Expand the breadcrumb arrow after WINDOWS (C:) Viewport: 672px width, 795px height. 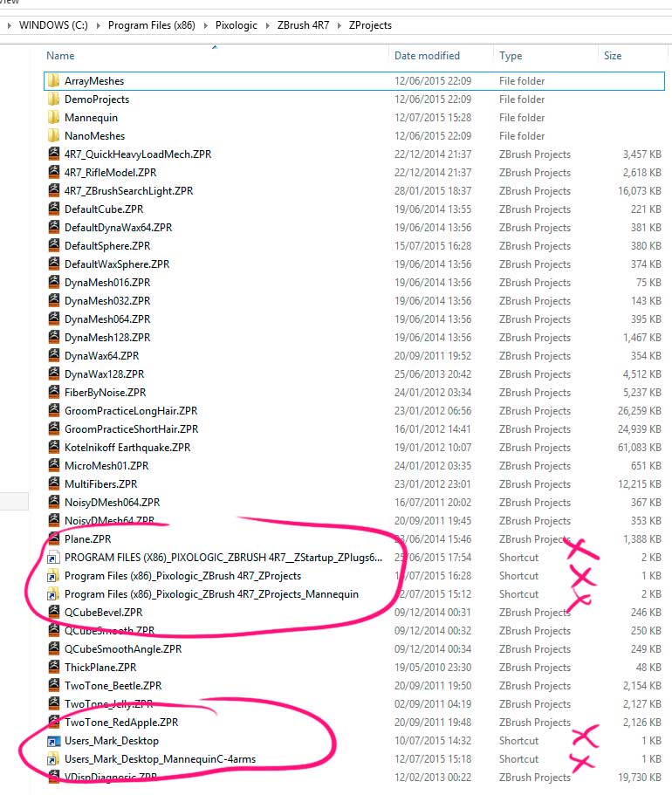[x=98, y=24]
